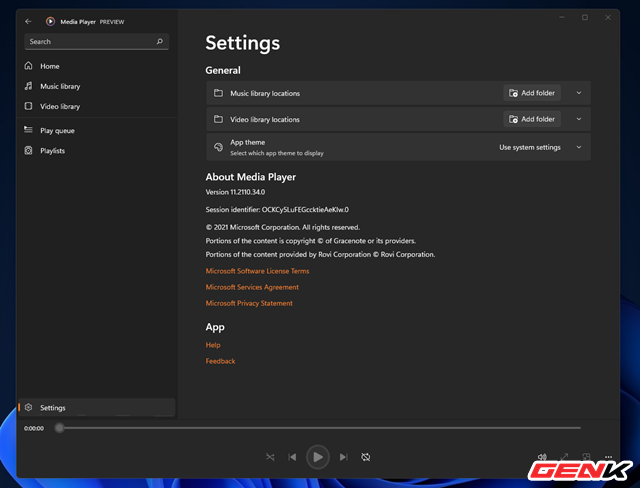Click the middle of the playback seek bar

point(320,428)
